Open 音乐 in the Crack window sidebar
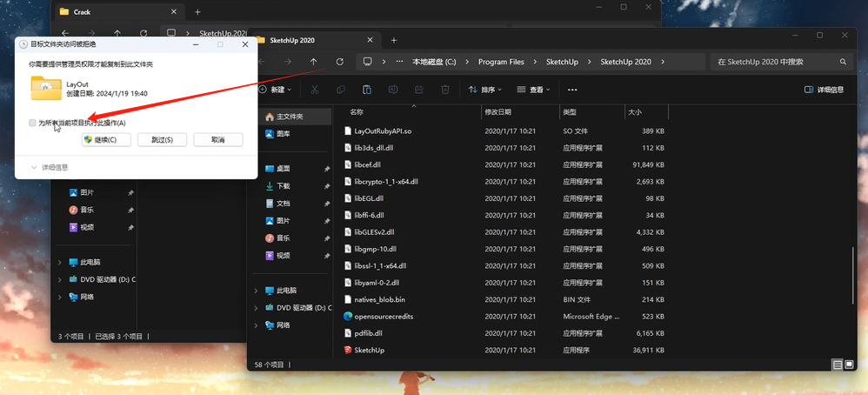 87,210
